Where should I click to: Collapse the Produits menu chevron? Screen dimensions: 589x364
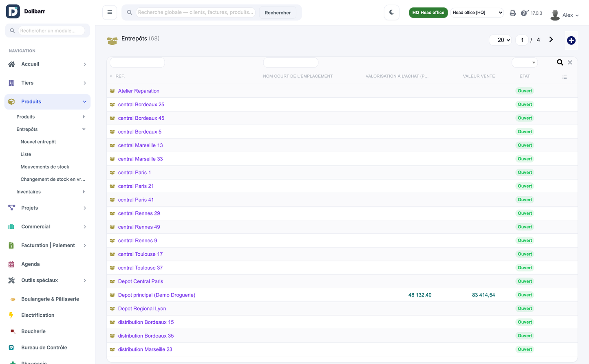coord(85,102)
